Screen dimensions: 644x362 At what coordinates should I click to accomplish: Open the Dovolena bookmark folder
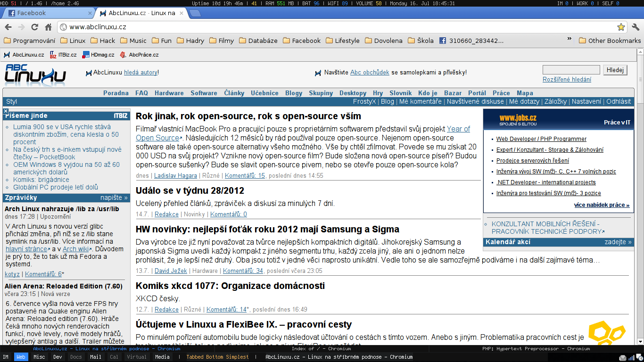pyautogui.click(x=384, y=41)
